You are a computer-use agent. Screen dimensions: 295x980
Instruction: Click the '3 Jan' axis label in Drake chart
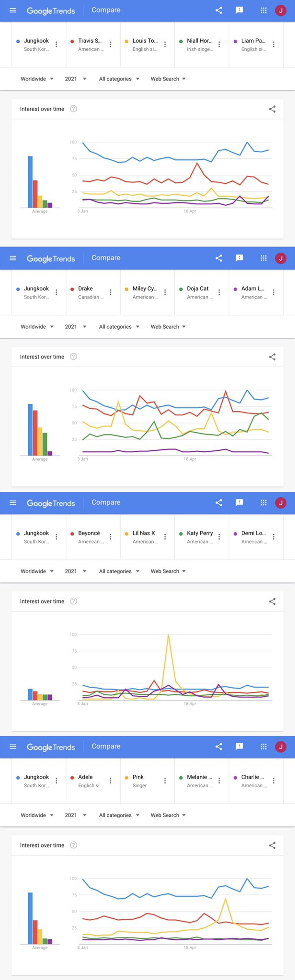83,459
